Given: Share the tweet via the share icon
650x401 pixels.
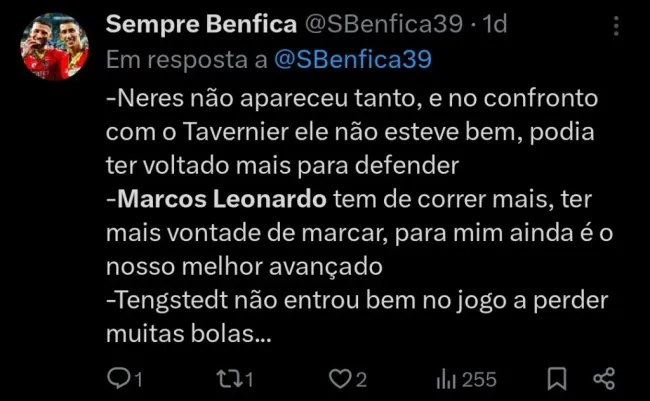Looking at the screenshot, I should (604, 379).
